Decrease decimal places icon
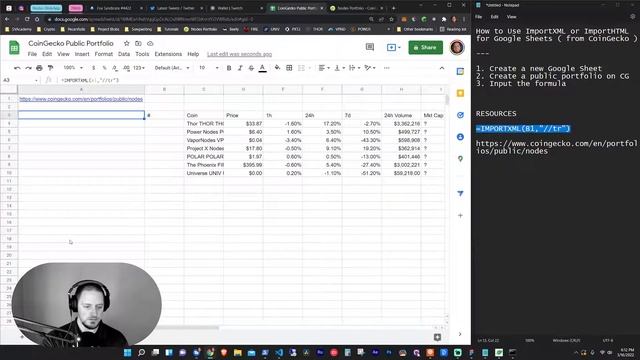640x360 pixels. [x=115, y=68]
